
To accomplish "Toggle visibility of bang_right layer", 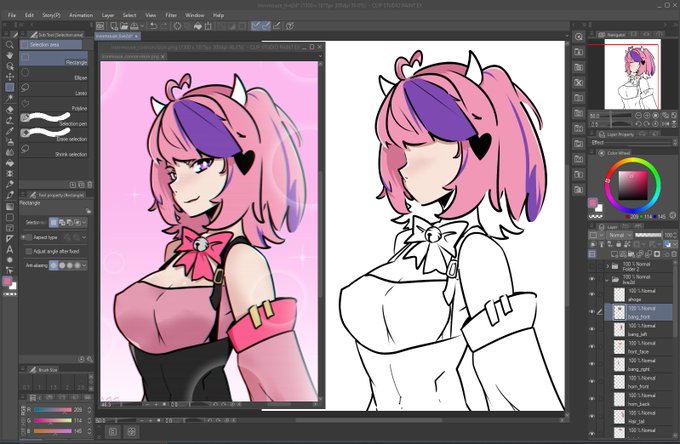I will point(592,364).
